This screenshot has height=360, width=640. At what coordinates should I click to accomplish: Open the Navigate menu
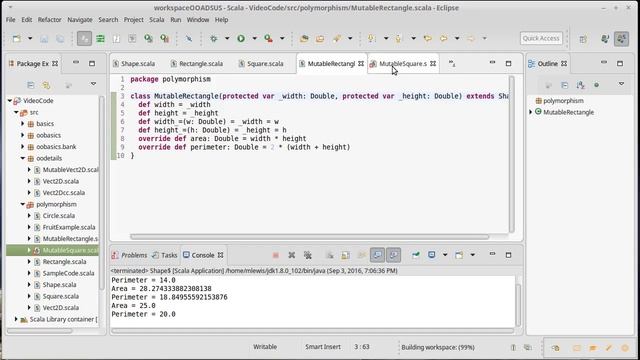(80, 20)
